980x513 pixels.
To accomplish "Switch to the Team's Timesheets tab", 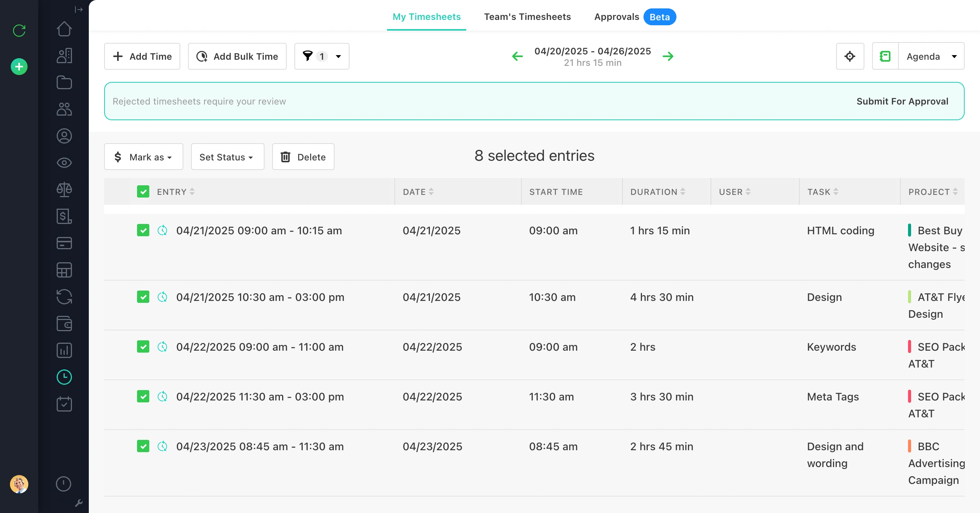I will click(527, 17).
